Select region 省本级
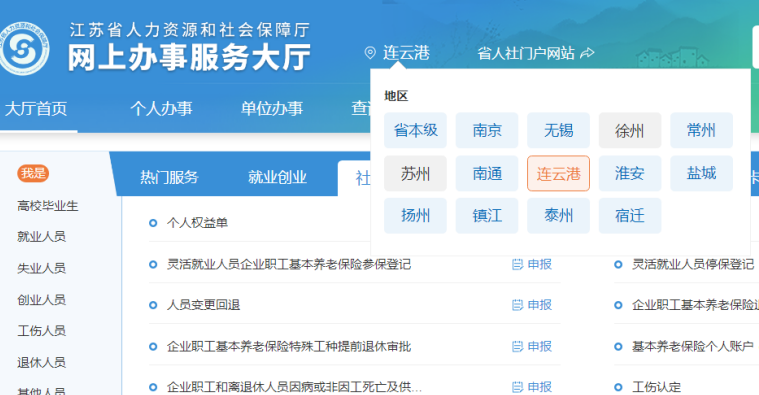 click(415, 130)
